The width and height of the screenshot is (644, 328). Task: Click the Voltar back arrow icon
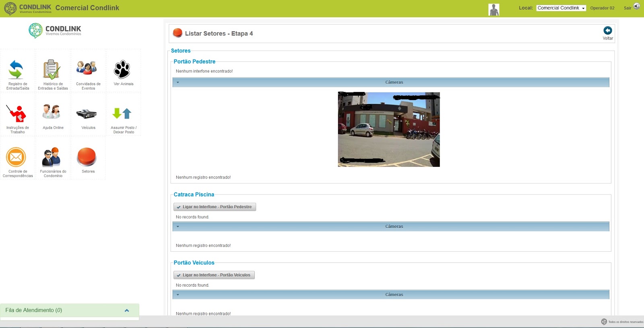pos(608,30)
